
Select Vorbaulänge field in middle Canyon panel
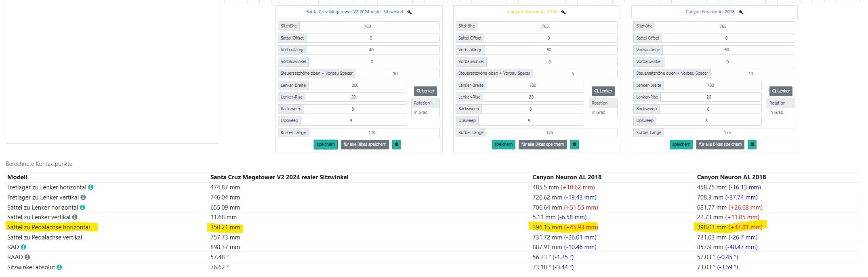pos(551,50)
